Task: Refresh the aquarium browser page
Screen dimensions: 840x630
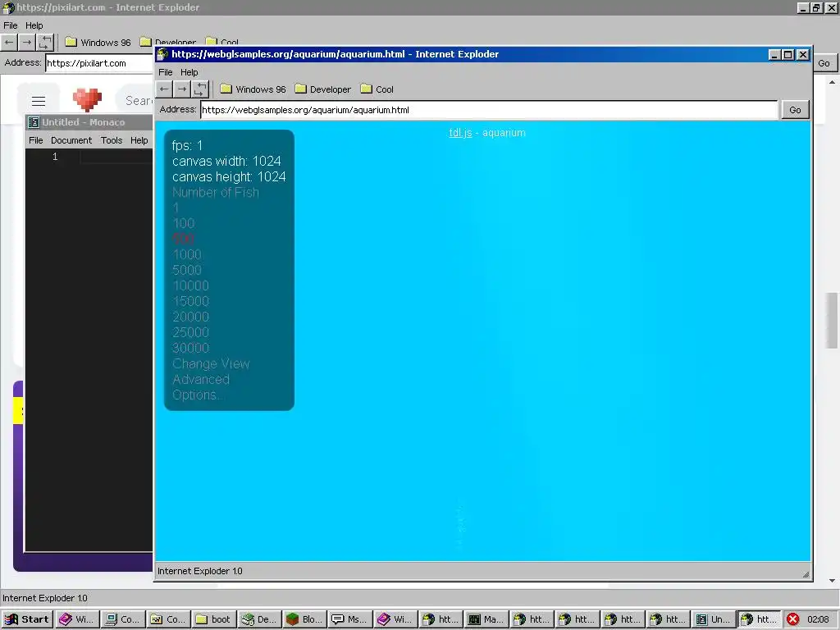Action: [x=200, y=89]
